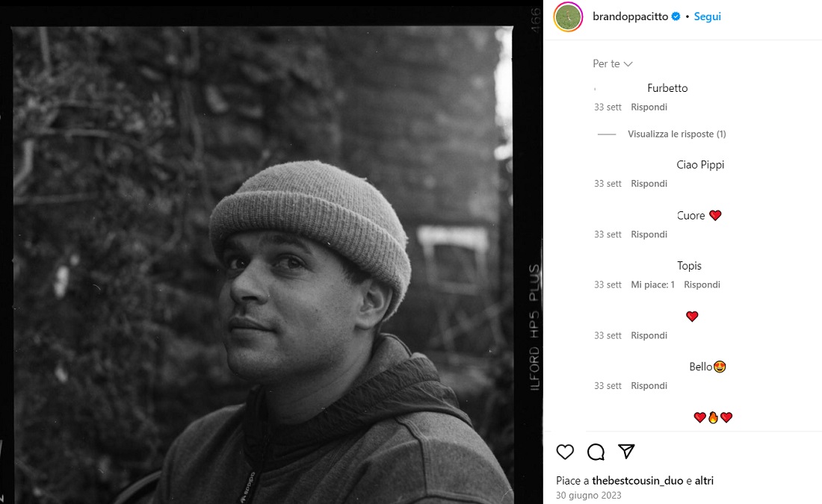Click the red heart emoji in the Cuore comment

716,215
